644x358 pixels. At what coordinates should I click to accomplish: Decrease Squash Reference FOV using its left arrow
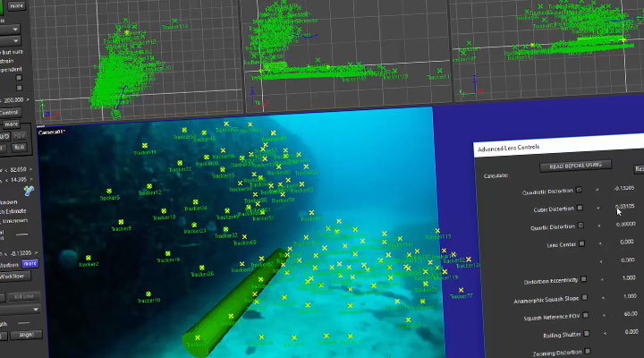(604, 316)
